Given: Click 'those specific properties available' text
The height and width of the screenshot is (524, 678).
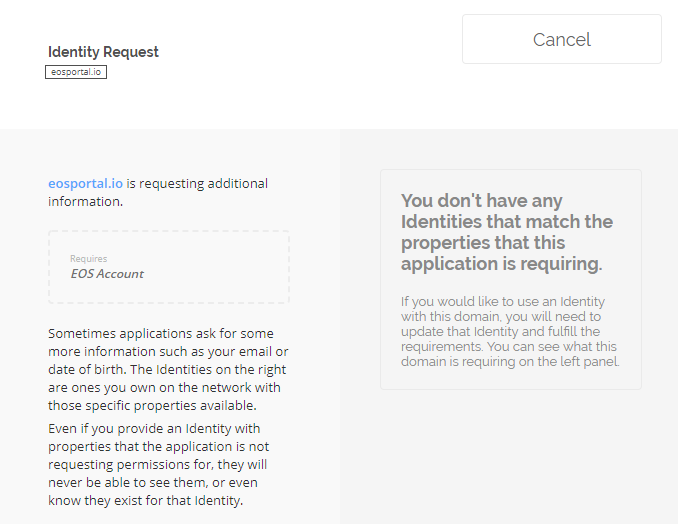Looking at the screenshot, I should pyautogui.click(x=144, y=405).
